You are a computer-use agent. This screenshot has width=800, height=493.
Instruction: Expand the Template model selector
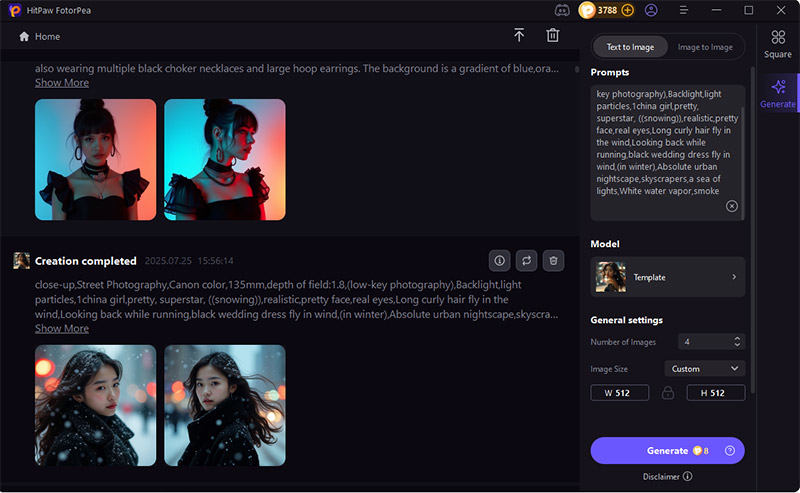pyautogui.click(x=667, y=277)
